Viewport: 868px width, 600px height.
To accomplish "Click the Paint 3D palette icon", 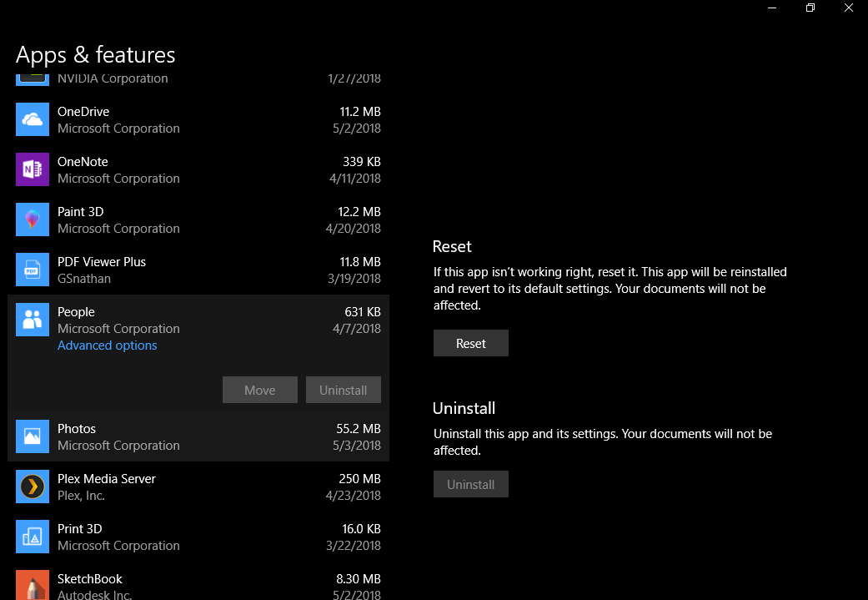I will (32, 219).
